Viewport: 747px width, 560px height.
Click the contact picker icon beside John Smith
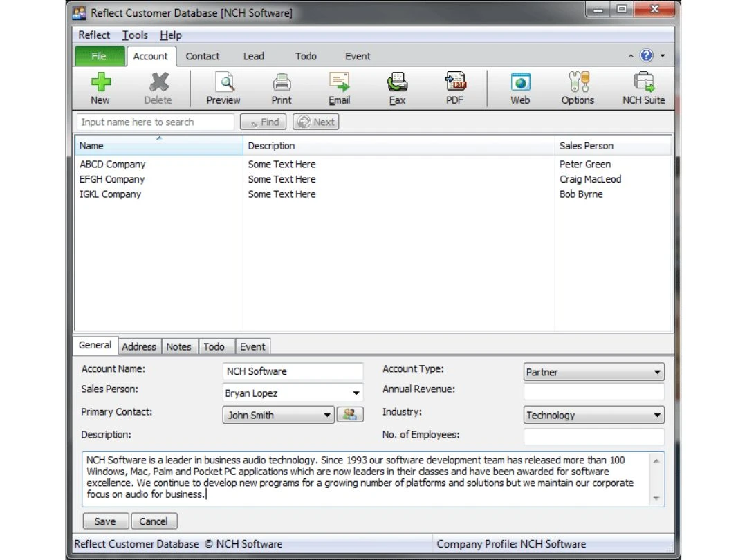tap(350, 414)
